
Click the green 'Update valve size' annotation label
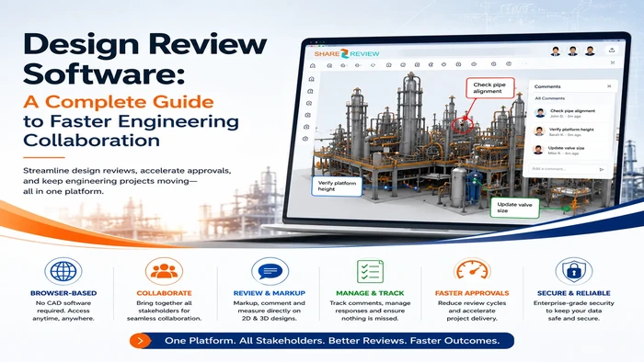514,208
